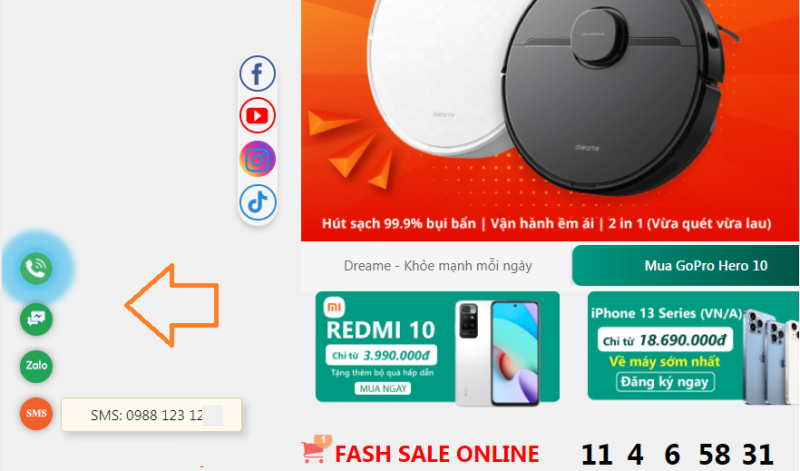
Task: Open the YouTube social icon
Action: (258, 116)
